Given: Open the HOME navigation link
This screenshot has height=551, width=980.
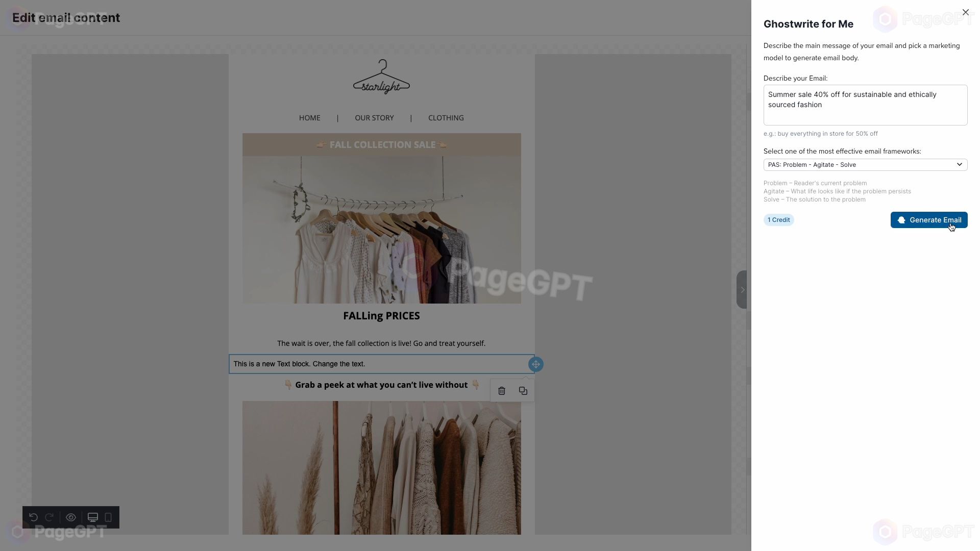Looking at the screenshot, I should (309, 117).
